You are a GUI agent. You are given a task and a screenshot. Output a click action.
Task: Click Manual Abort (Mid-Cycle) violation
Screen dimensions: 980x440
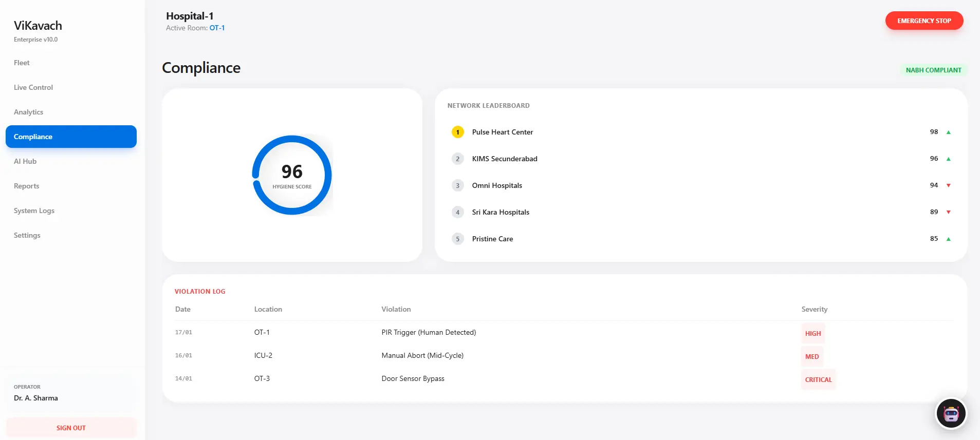click(x=422, y=355)
